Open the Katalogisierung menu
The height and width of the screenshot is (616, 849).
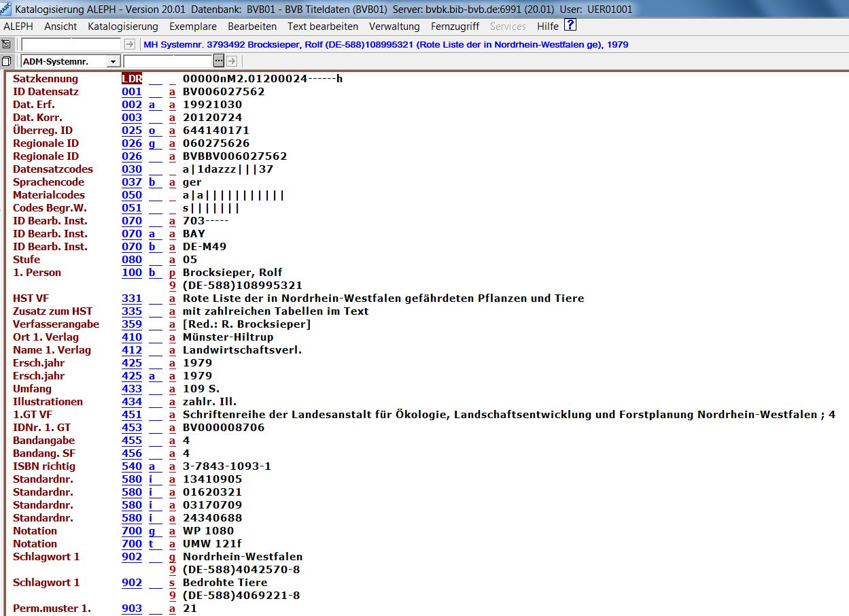pyautogui.click(x=123, y=27)
